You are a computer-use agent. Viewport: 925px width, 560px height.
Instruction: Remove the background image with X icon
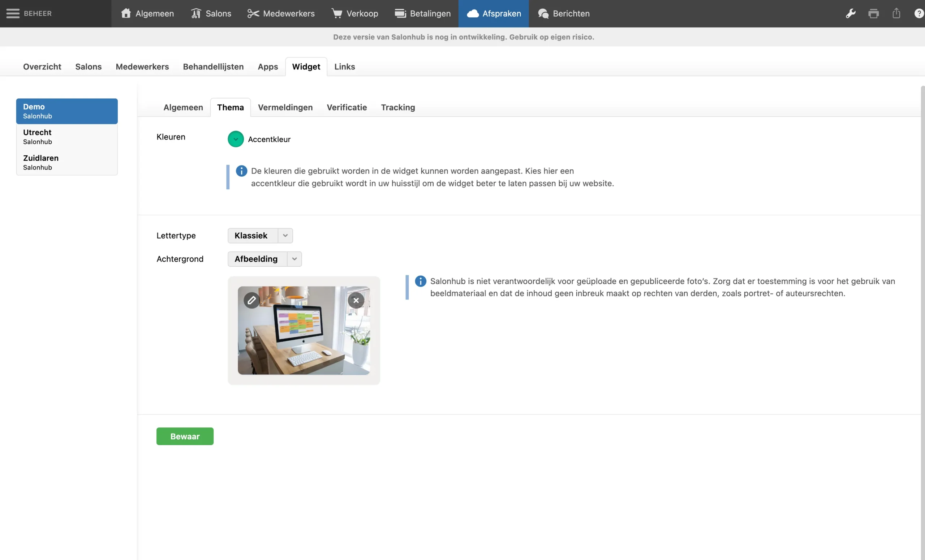click(356, 300)
